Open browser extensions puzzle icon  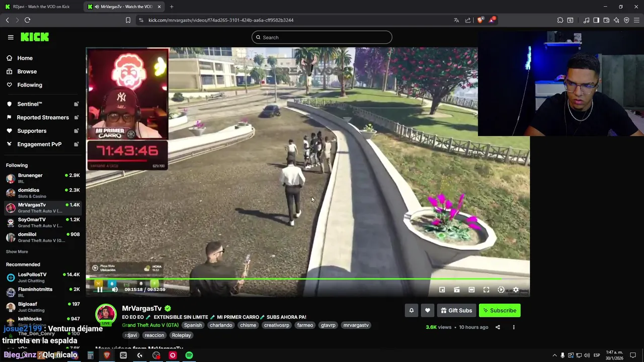tap(560, 20)
